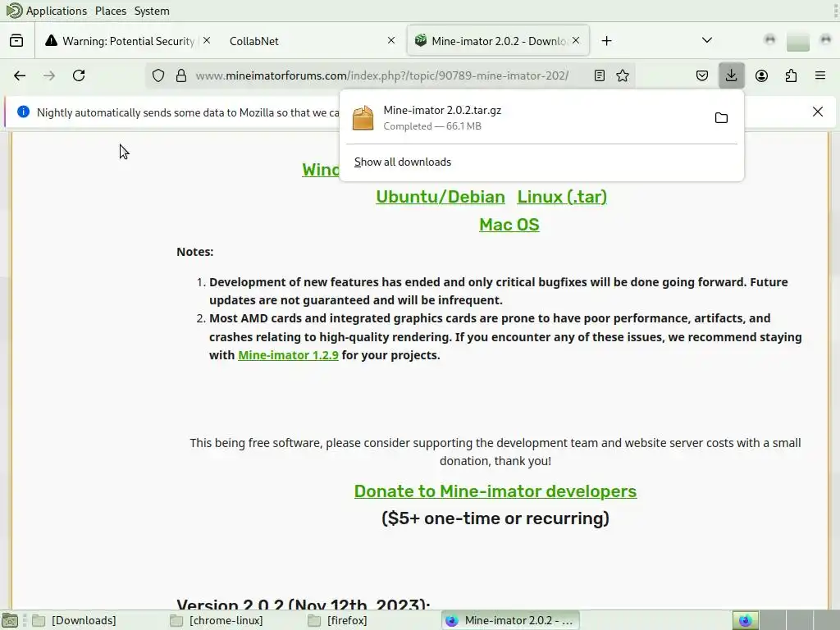Viewport: 840px width, 630px height.
Task: Select the Mine-imator 2.0.2 taskbar window
Action: click(x=510, y=620)
